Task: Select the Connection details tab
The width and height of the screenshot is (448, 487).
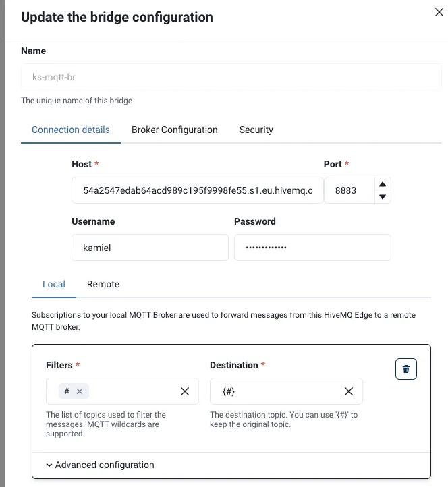Action: pos(71,130)
